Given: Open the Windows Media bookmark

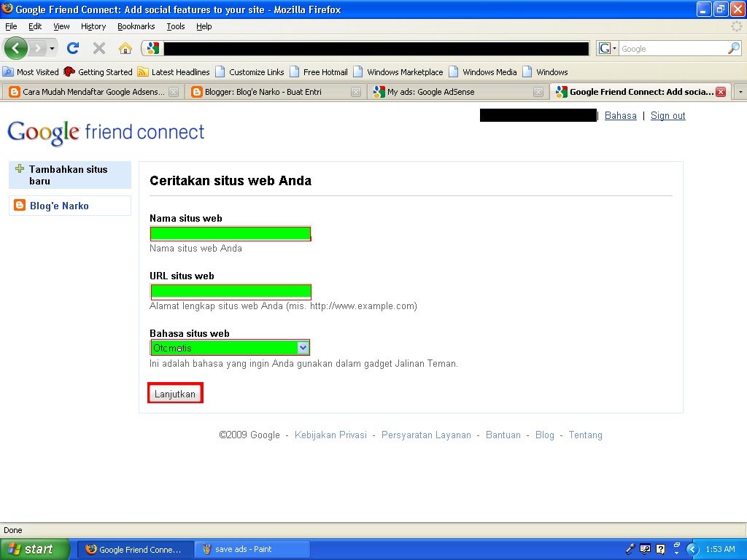Looking at the screenshot, I should click(x=483, y=72).
